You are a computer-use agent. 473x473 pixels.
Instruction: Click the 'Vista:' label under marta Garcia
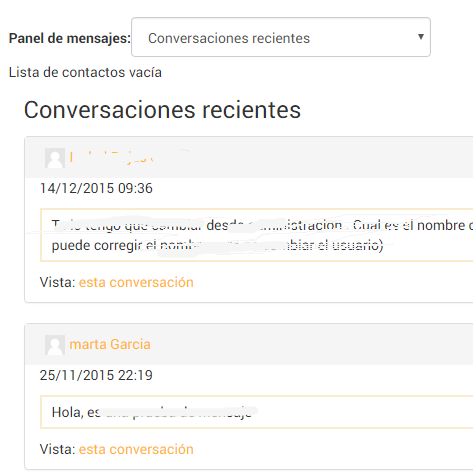(x=58, y=449)
